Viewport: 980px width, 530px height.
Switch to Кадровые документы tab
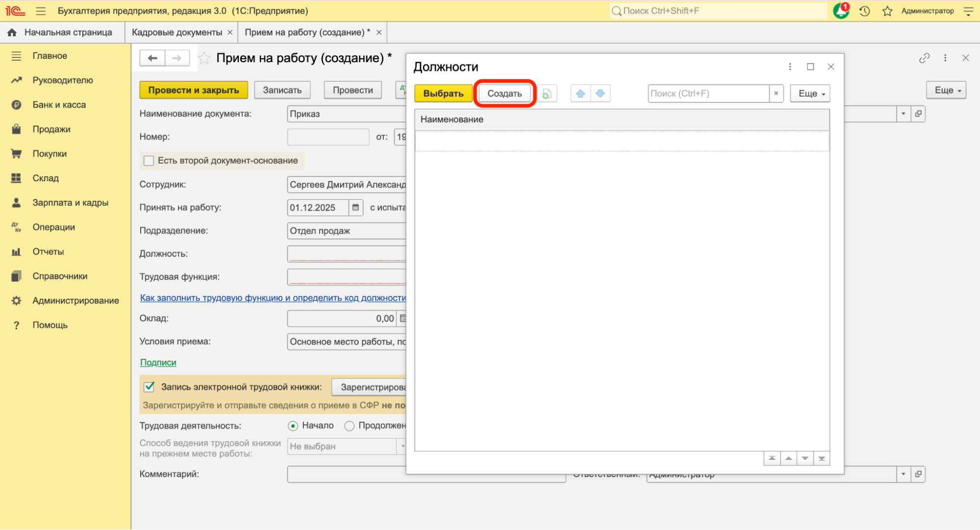[x=176, y=32]
